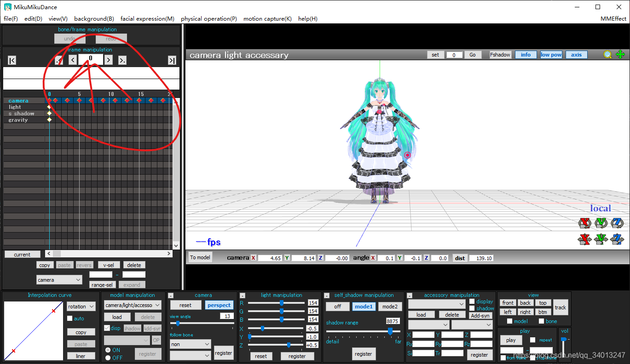Collapse the accessory manipulation panel minus icon

(x=410, y=296)
